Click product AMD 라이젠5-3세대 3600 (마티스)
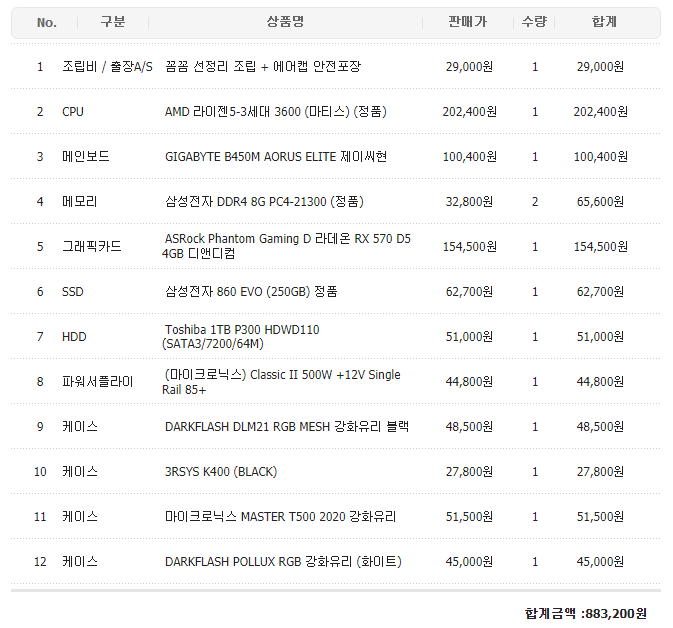Viewport: 673px width, 628px height. click(x=276, y=112)
